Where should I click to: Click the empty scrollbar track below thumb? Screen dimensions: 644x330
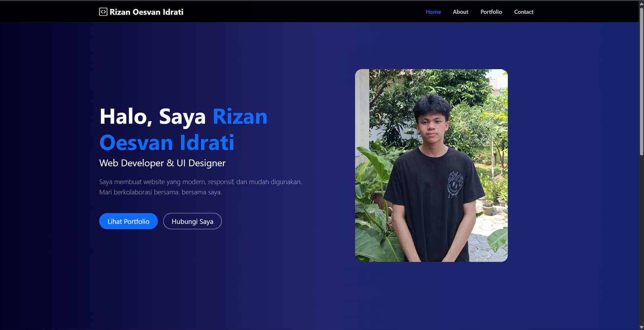641,241
